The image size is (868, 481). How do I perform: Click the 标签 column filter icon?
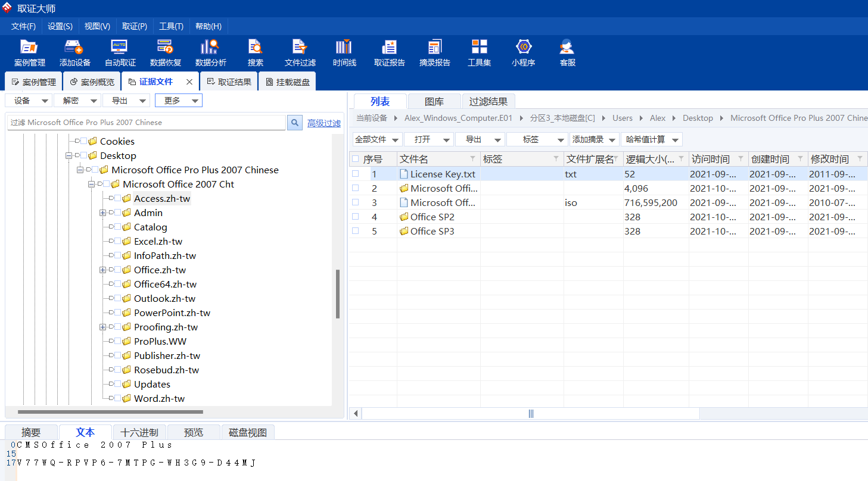pyautogui.click(x=556, y=159)
